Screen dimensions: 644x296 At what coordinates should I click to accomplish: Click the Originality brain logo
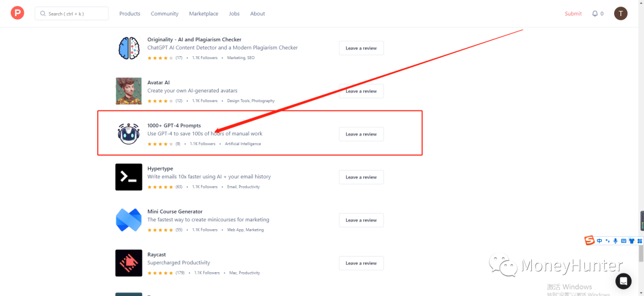(129, 48)
